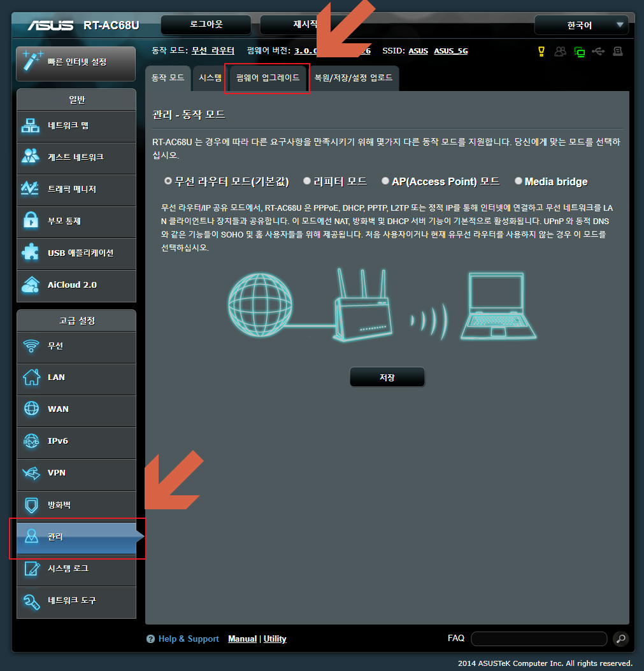Click the FAQ search magnifier icon
Screen dimensions: 644x671
(621, 639)
